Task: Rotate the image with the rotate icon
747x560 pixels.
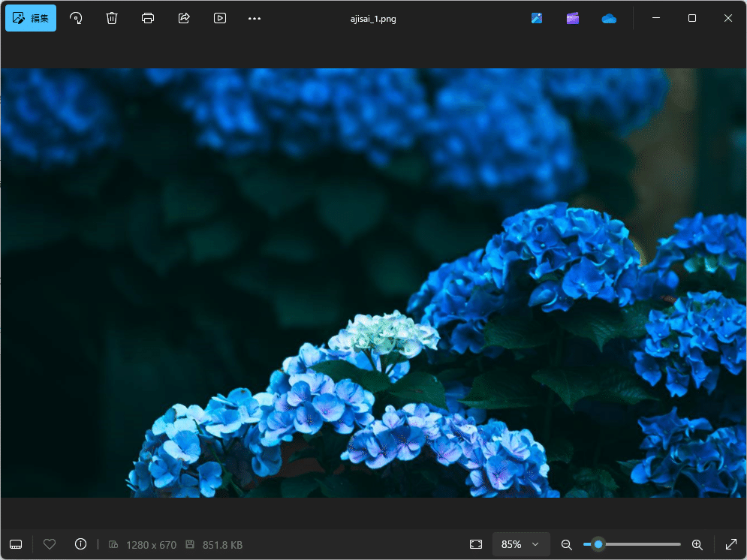Action: (76, 18)
